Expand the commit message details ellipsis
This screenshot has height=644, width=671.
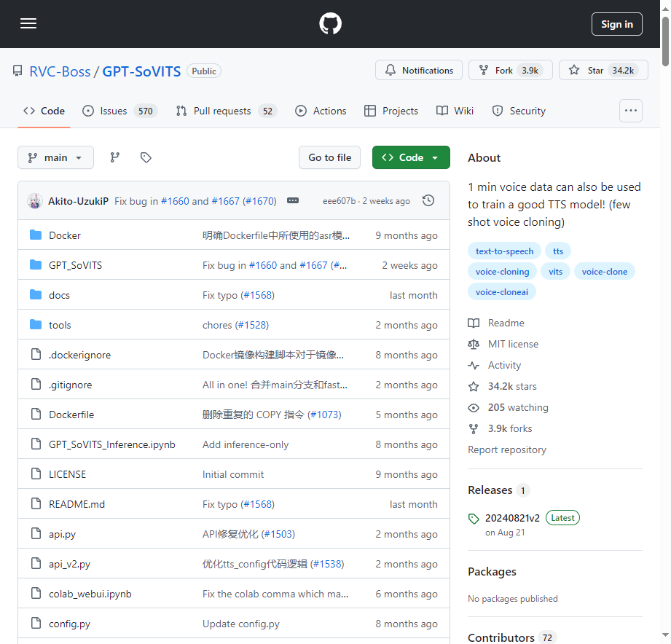click(293, 200)
